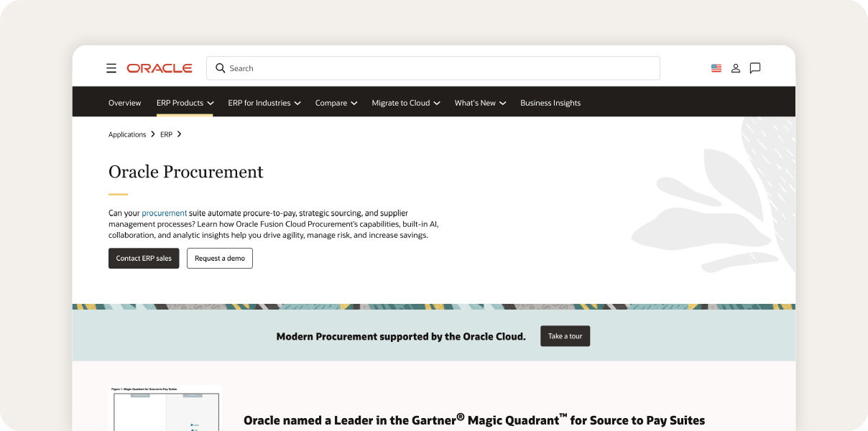Expand the Migrate to Cloud dropdown

(x=406, y=103)
